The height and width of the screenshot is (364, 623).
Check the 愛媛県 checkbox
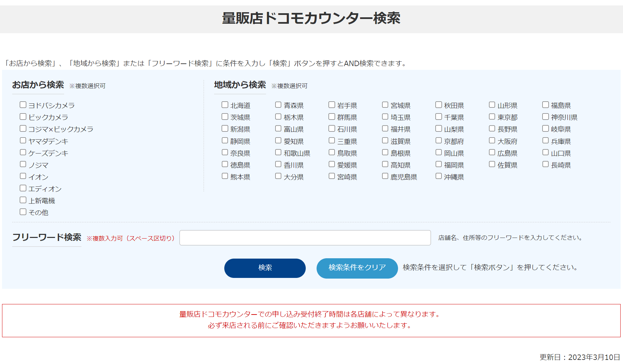point(332,164)
